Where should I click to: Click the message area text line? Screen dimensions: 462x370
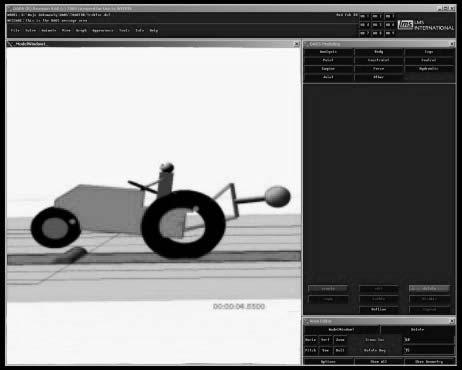[47, 20]
